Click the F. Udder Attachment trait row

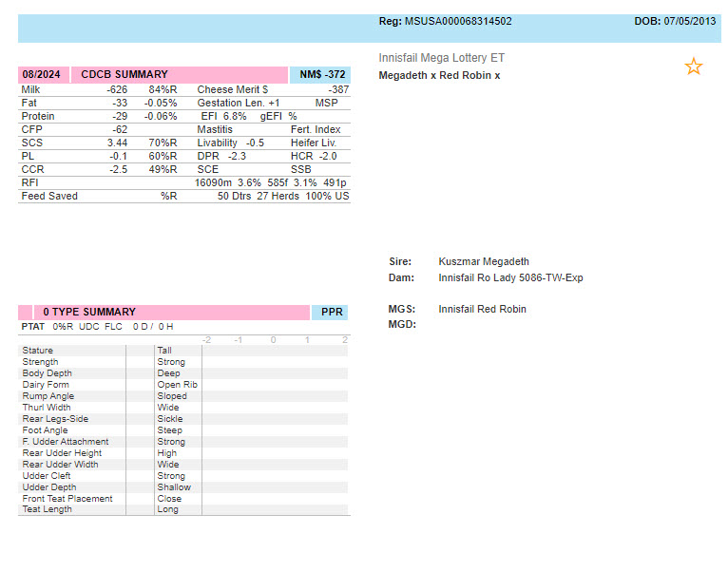click(x=182, y=442)
